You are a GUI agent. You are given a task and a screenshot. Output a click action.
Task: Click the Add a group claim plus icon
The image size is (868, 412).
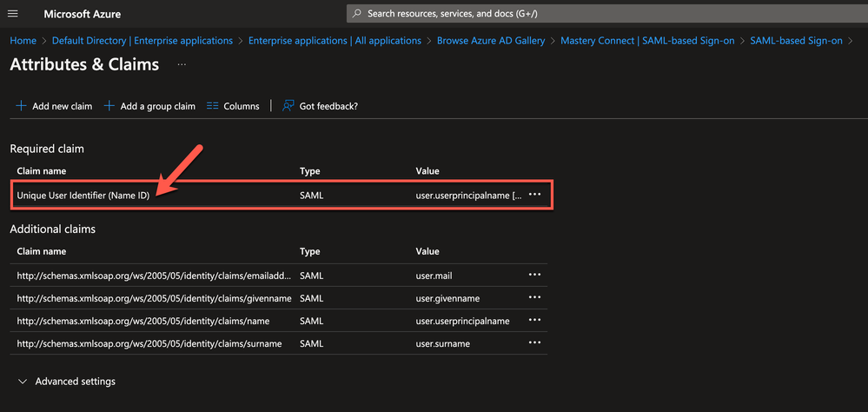pos(109,106)
